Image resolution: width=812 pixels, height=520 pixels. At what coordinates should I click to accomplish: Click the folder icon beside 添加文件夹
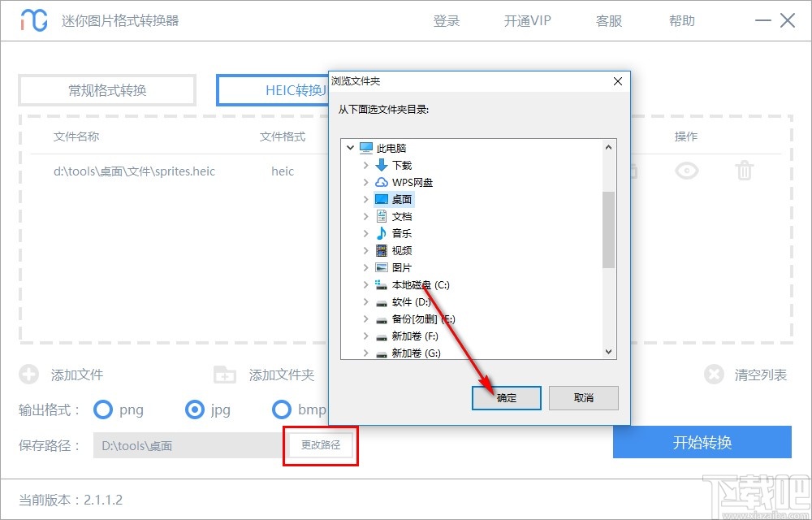click(224, 375)
